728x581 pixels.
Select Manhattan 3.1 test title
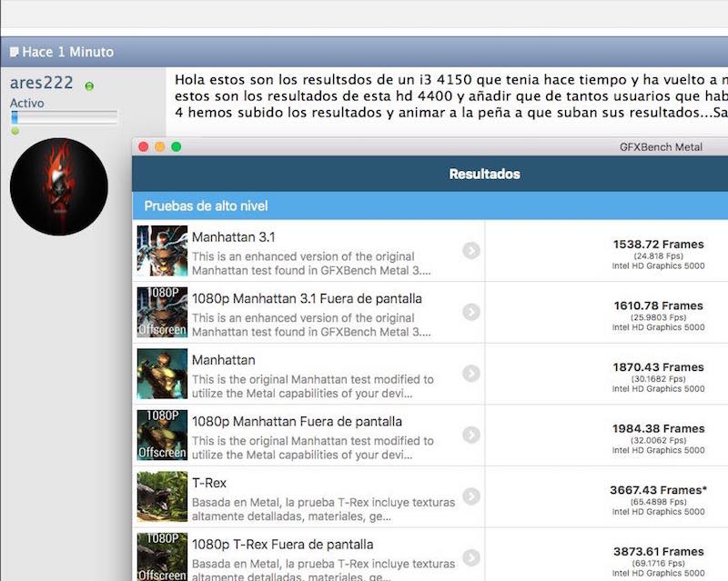point(234,237)
